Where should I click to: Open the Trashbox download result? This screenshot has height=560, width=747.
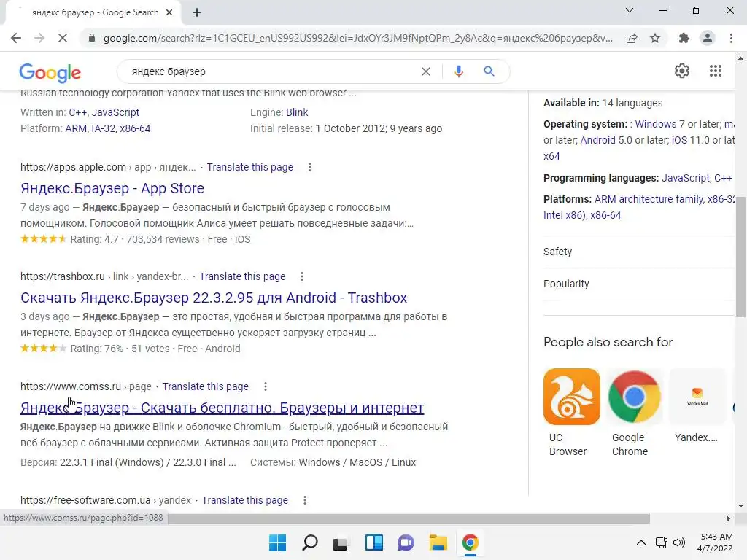pos(214,297)
